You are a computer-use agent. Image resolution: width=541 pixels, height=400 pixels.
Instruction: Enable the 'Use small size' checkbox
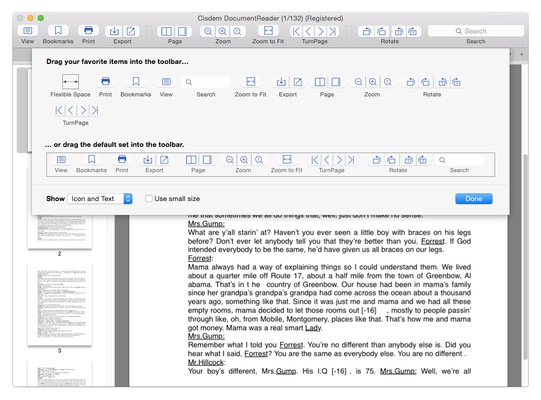coord(149,199)
